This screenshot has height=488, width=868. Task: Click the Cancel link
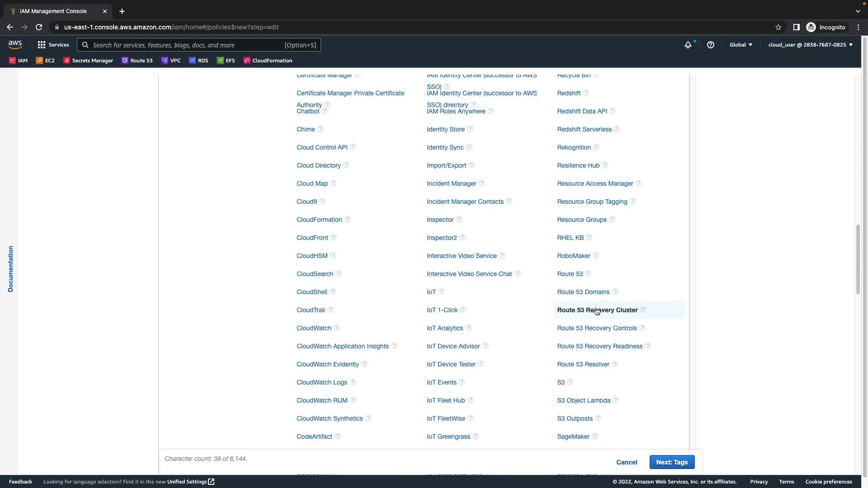627,462
